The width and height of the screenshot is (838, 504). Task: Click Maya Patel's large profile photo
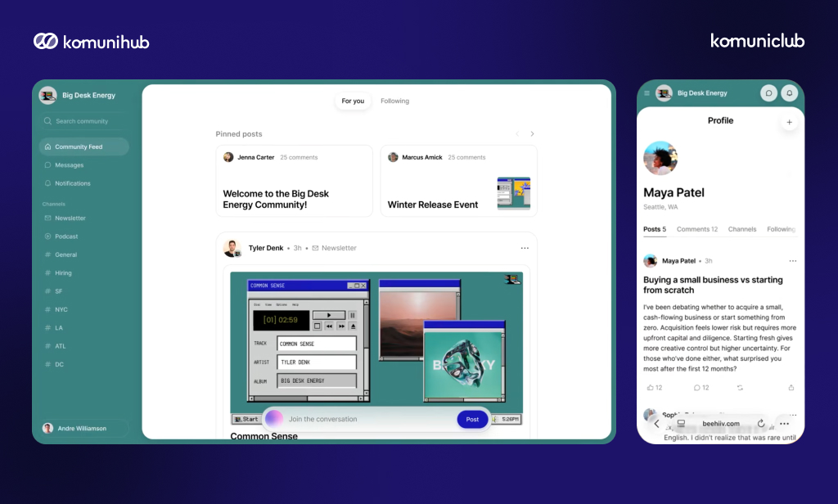click(660, 158)
